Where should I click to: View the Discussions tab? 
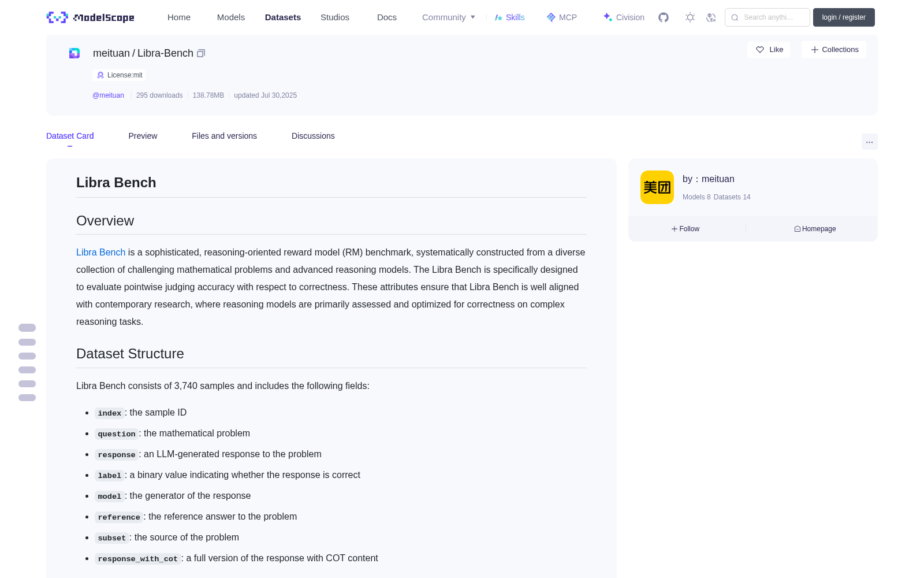click(313, 136)
